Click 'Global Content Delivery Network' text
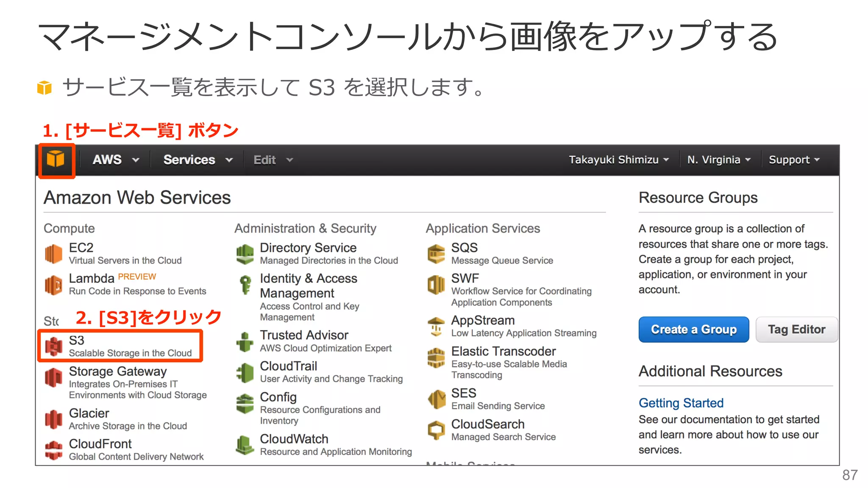 pos(136,456)
